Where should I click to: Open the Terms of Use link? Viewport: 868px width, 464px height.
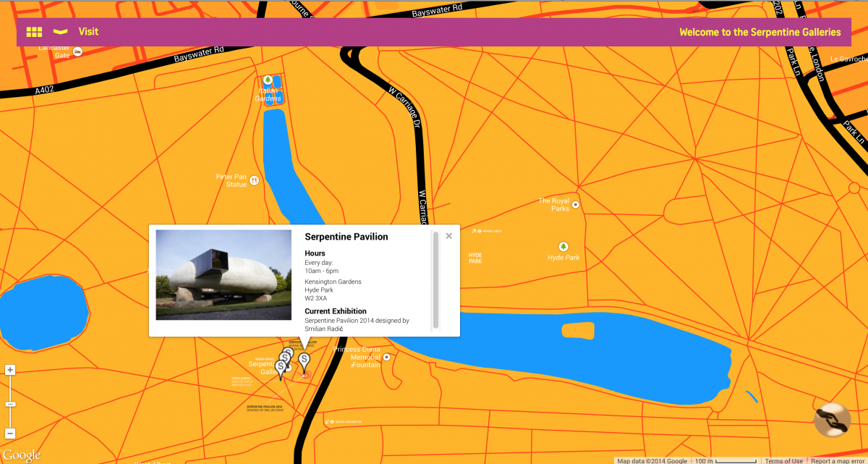pos(783,460)
